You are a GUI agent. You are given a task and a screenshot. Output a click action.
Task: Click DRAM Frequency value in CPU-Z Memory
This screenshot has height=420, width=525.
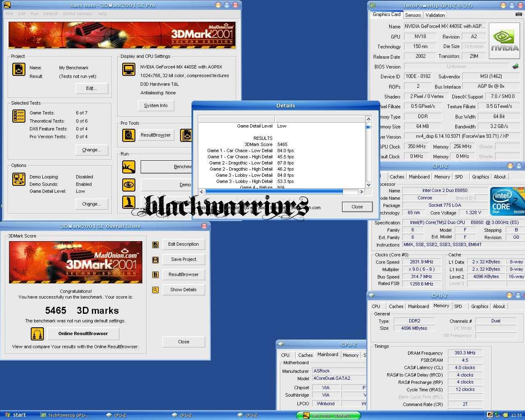point(465,353)
